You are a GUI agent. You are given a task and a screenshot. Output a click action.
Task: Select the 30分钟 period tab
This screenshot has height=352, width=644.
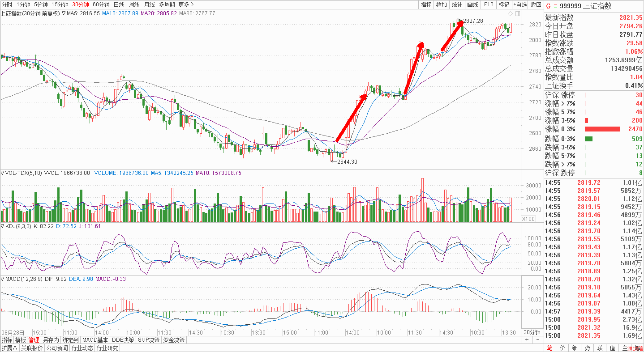pos(81,4)
